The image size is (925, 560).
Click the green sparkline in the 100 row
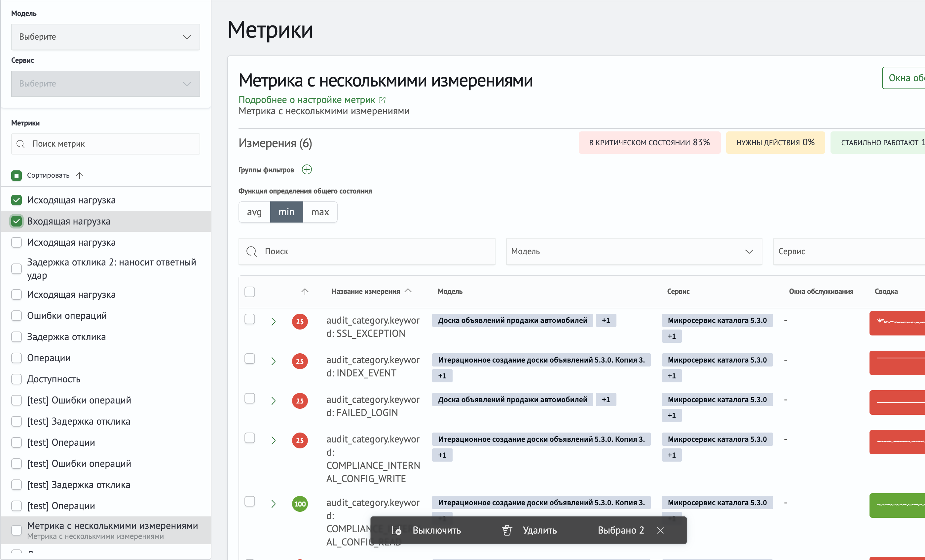click(x=897, y=505)
